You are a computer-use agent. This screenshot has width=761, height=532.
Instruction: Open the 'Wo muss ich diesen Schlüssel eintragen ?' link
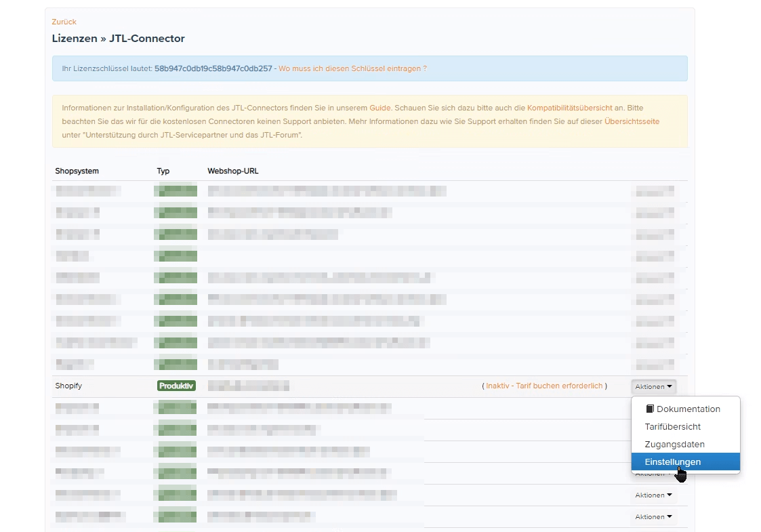click(352, 68)
